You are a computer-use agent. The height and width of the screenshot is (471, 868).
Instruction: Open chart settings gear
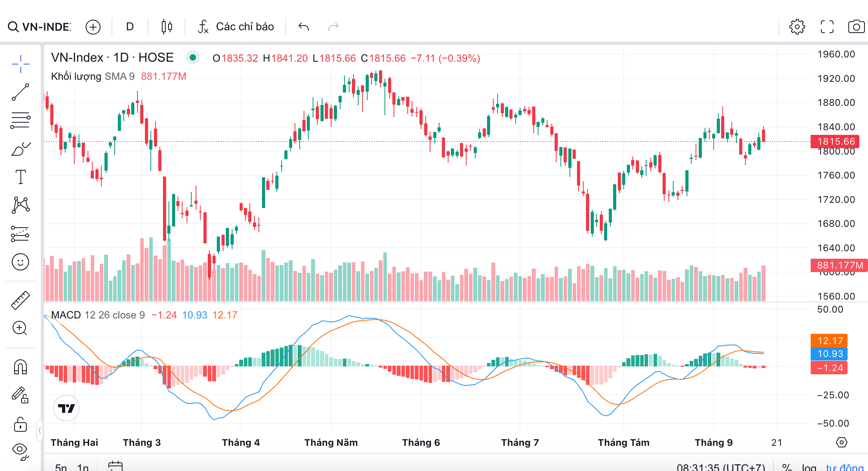(x=797, y=27)
